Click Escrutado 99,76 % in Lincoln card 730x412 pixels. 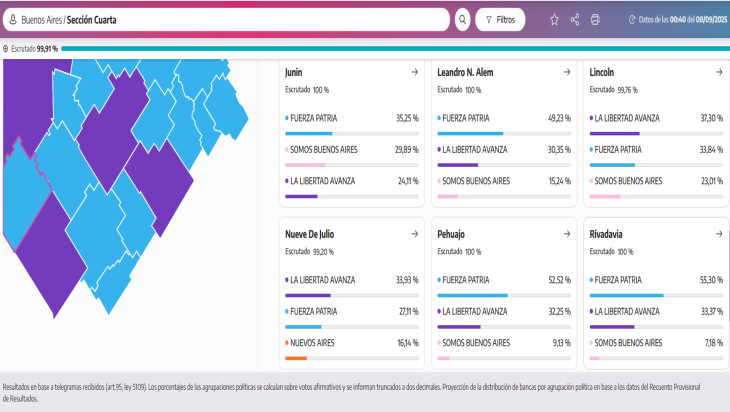pos(614,89)
